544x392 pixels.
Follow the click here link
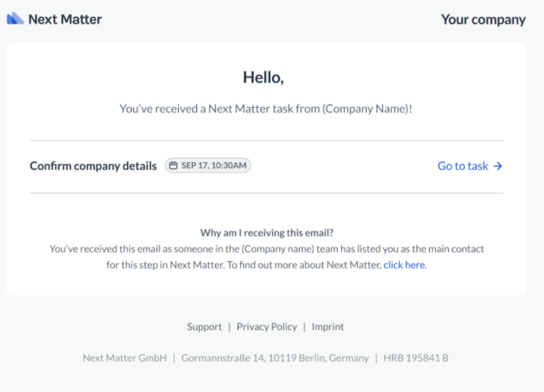point(404,265)
